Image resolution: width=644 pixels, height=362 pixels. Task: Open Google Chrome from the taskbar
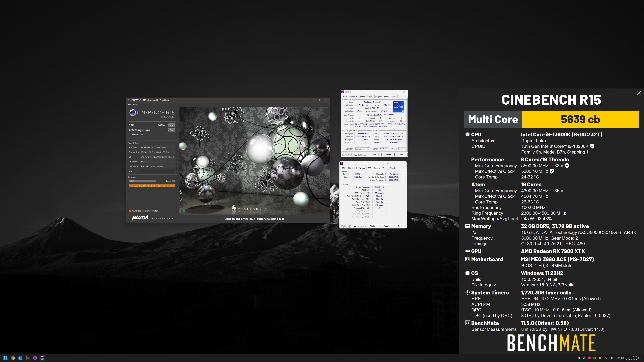(x=13, y=358)
